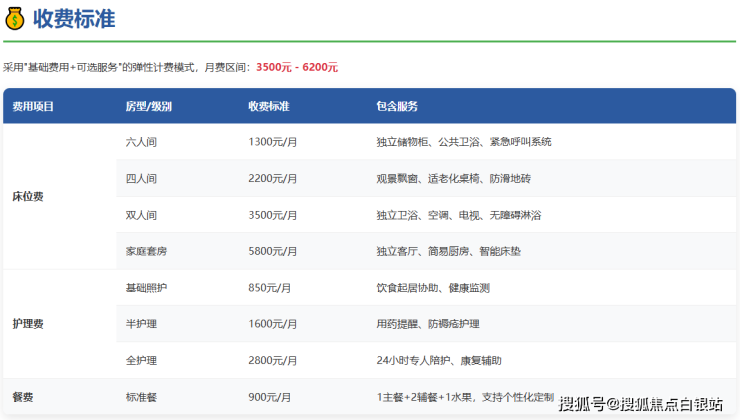
Task: Select the 标准餐 meal plan cell
Action: [141, 397]
